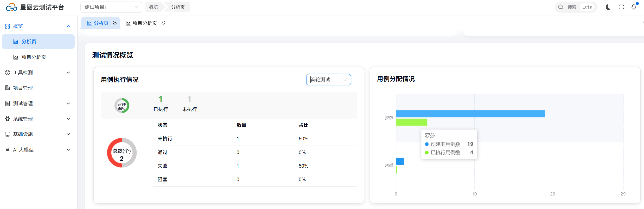Collapse the 概览 sidebar section
This screenshot has width=644, height=209.
click(x=68, y=26)
